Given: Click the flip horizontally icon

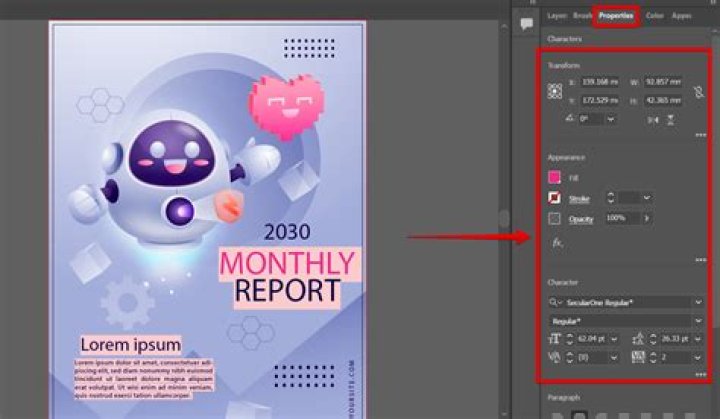Looking at the screenshot, I should [652, 119].
